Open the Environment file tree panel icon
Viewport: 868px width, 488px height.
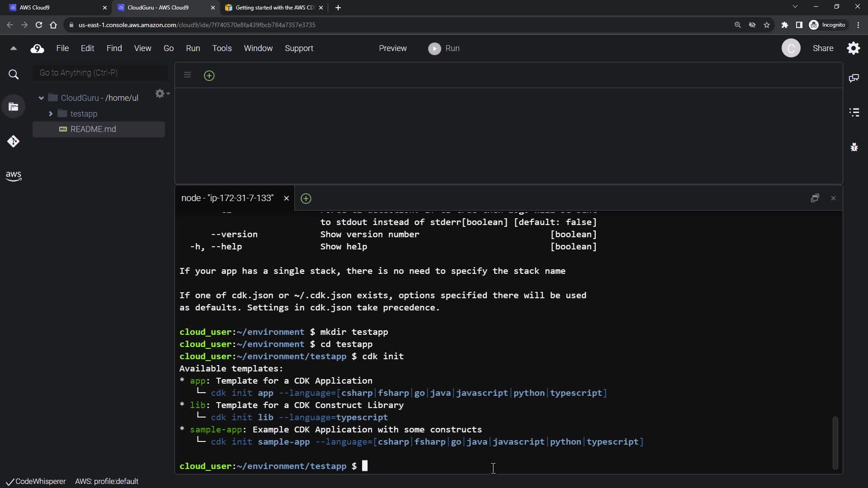[13, 107]
